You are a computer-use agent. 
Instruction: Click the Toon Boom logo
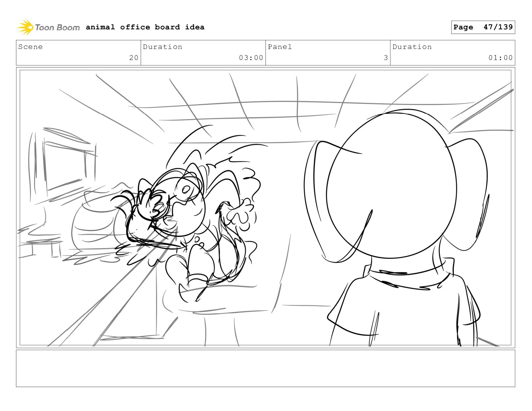(x=48, y=27)
